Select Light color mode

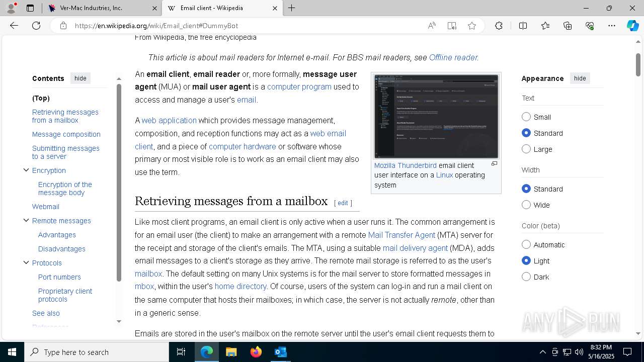[526, 260]
